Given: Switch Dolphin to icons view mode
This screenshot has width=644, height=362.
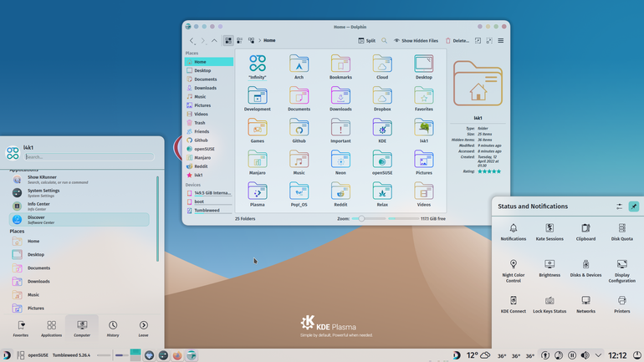Looking at the screenshot, I should (x=228, y=41).
